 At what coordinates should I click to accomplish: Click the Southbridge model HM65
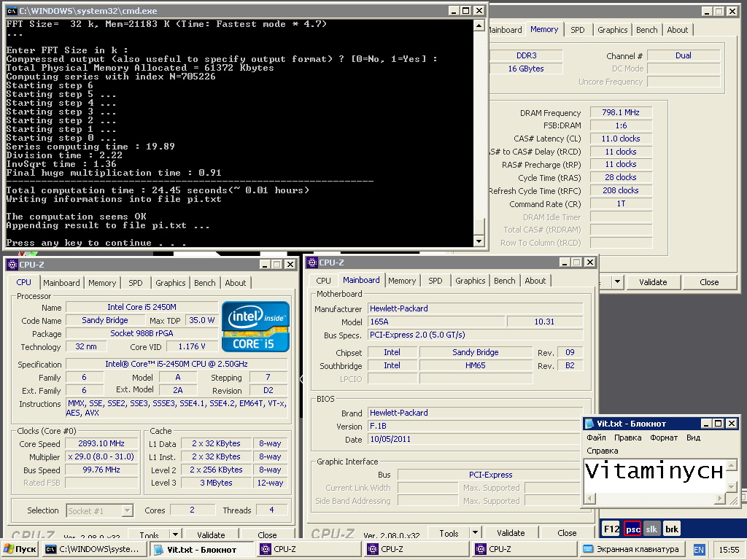click(475, 365)
